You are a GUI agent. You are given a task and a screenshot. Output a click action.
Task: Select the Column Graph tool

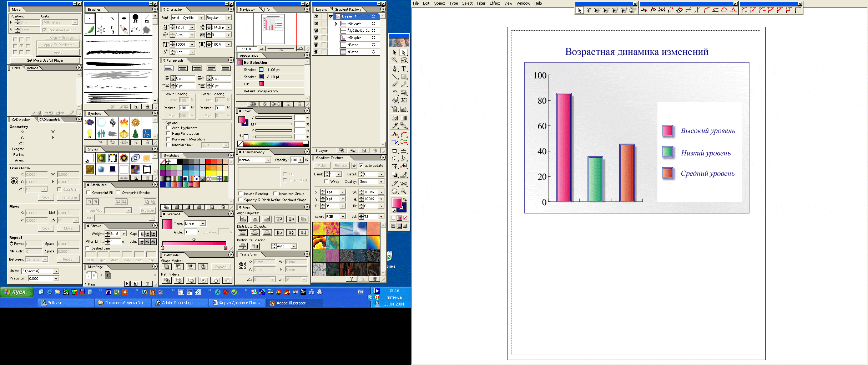404,109
